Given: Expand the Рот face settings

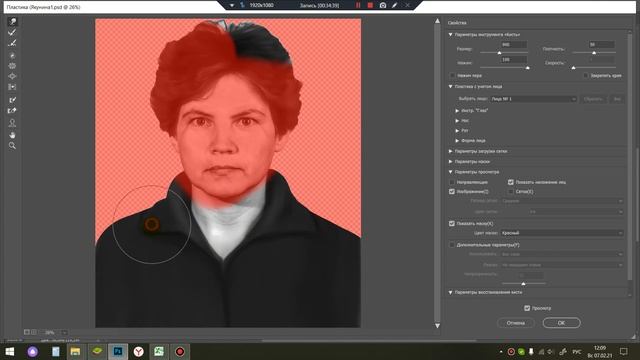Looking at the screenshot, I should coord(457,131).
